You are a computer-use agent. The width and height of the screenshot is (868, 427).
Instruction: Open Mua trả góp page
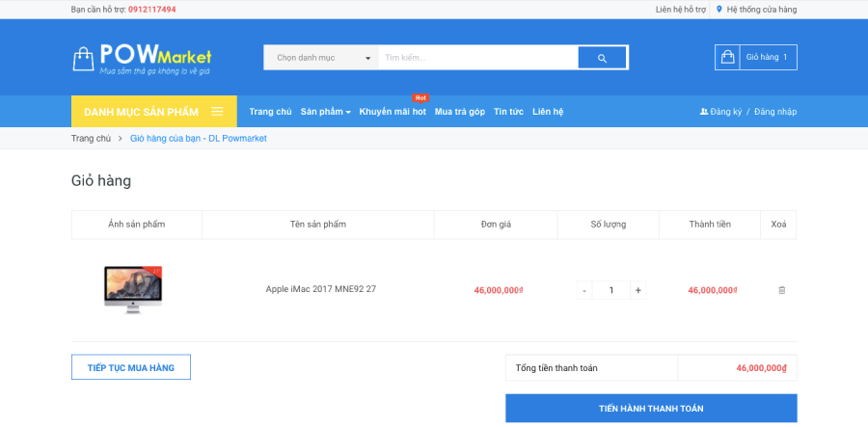459,112
